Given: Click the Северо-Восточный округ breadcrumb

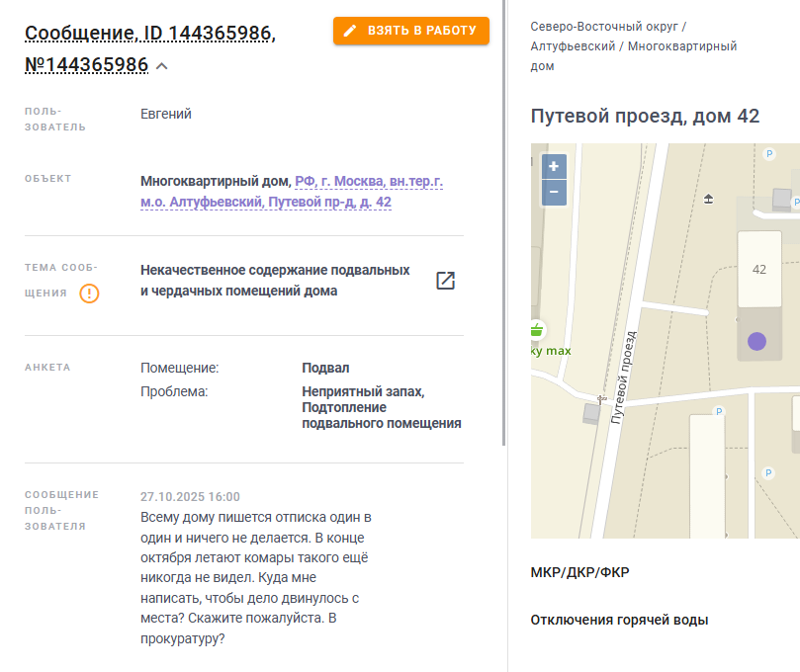Looking at the screenshot, I should (x=604, y=27).
